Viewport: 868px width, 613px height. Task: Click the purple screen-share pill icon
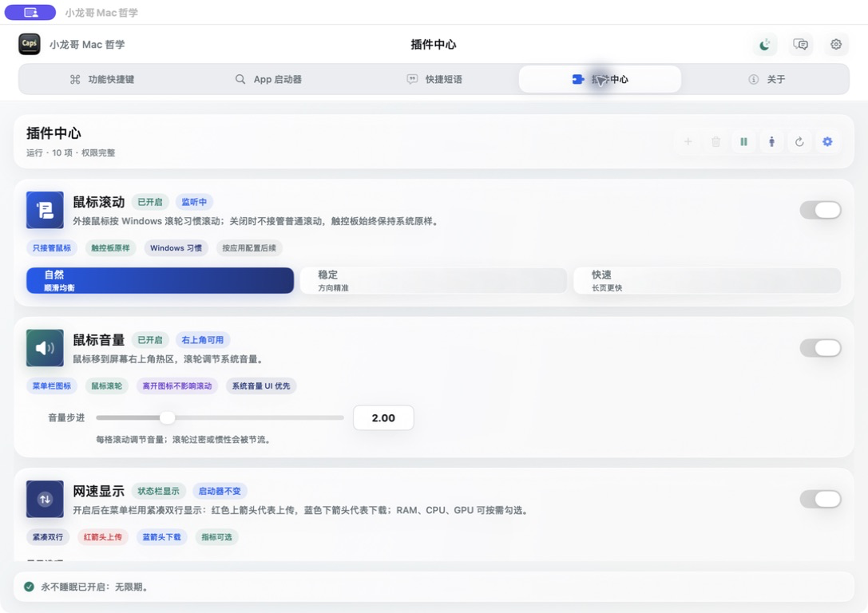(30, 12)
